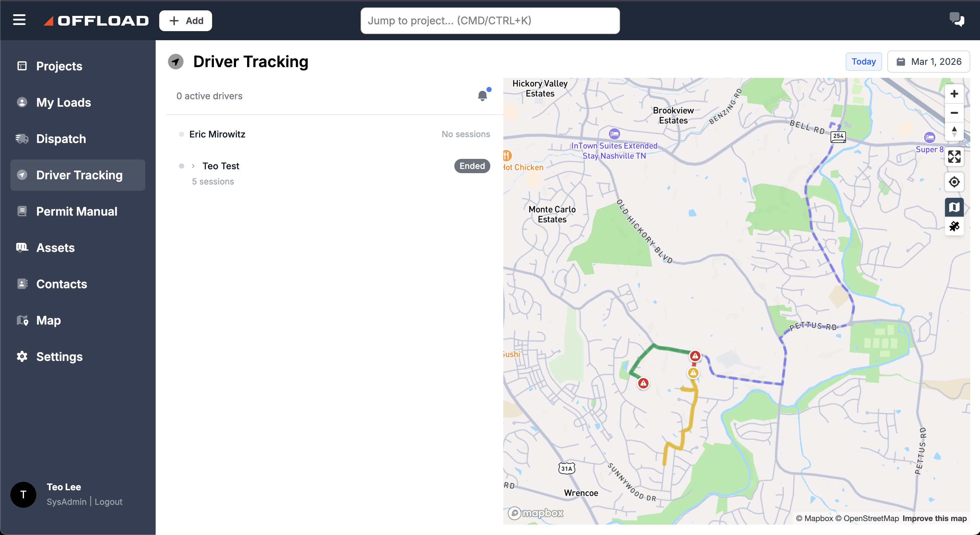Select the Teo Test driver name
The image size is (980, 535).
(221, 166)
